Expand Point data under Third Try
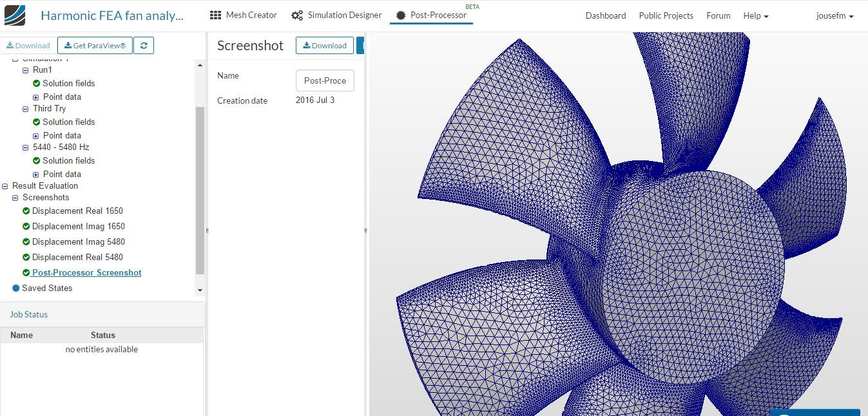Screen dimensions: 868x416 pos(36,136)
